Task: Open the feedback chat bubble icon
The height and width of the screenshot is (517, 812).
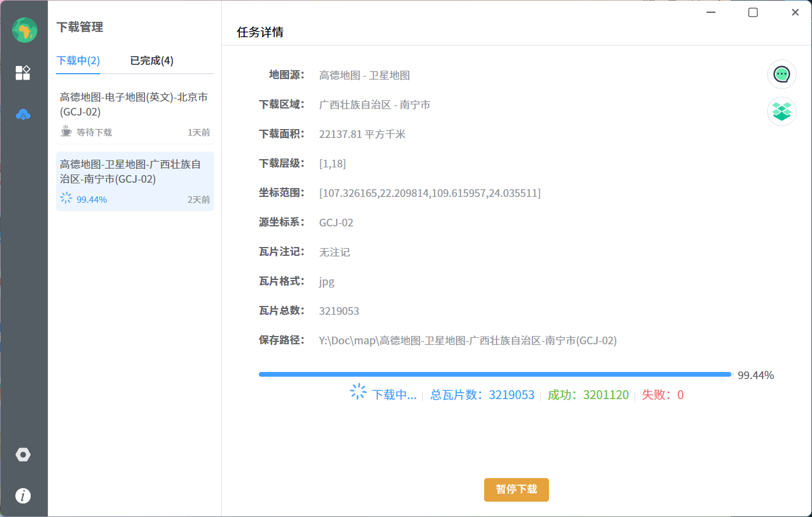Action: (781, 74)
